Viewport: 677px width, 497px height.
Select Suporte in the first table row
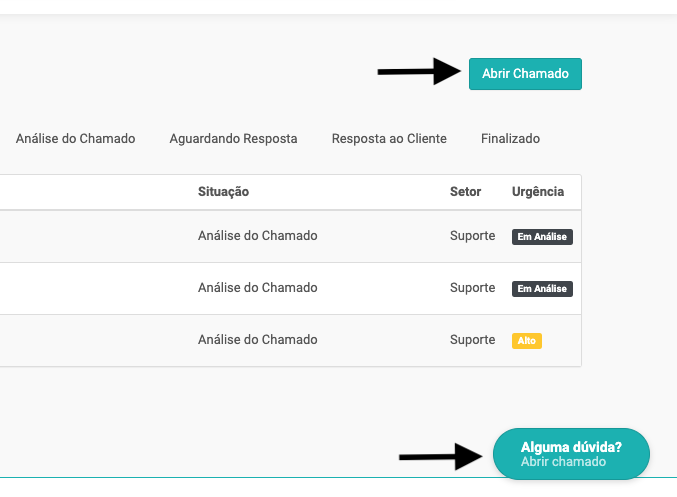(x=472, y=236)
